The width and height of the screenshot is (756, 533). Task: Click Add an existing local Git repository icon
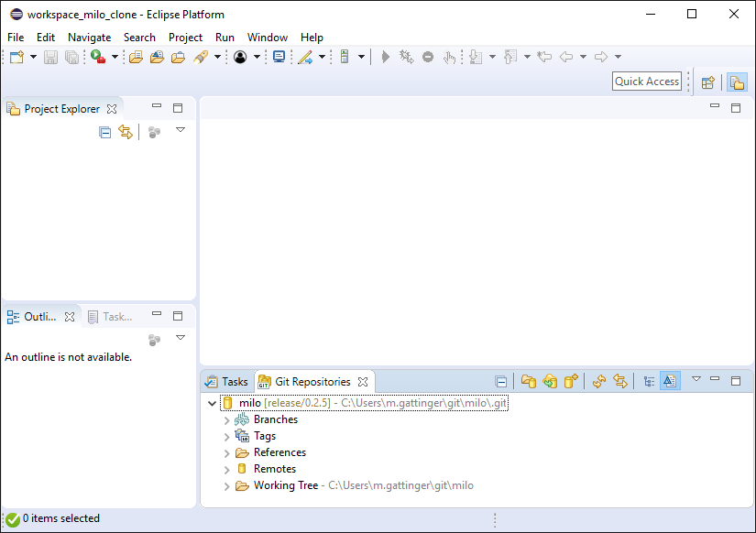point(529,382)
